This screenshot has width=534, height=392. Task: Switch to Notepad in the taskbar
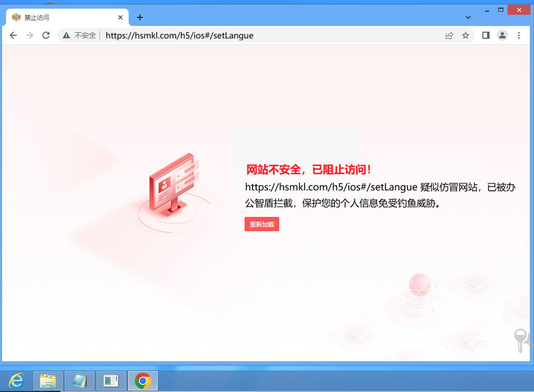coord(80,381)
